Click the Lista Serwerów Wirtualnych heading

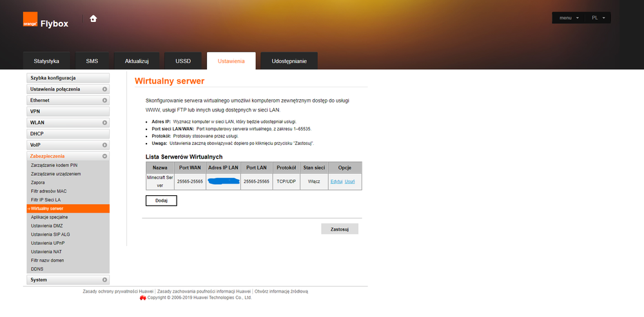coord(184,157)
